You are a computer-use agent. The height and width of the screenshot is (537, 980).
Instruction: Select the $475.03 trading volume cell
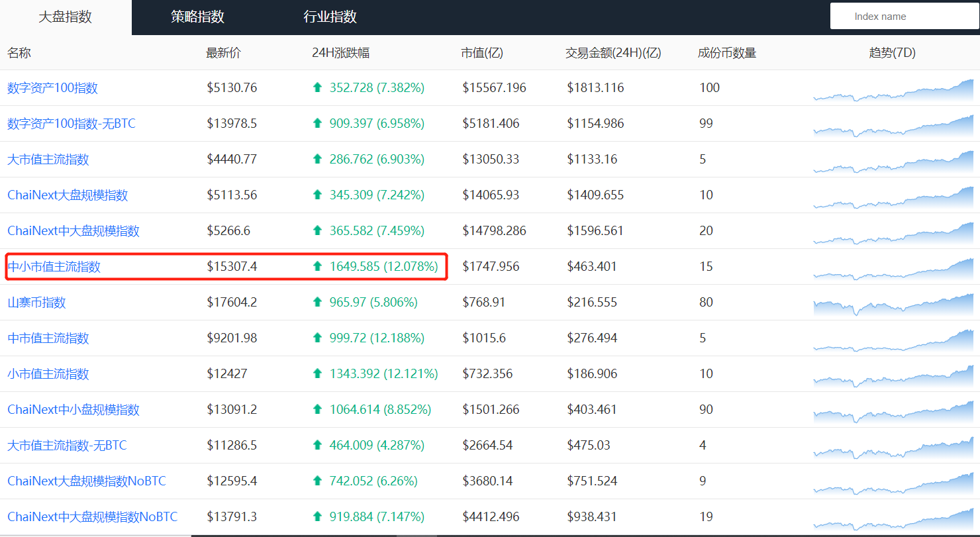pyautogui.click(x=589, y=446)
